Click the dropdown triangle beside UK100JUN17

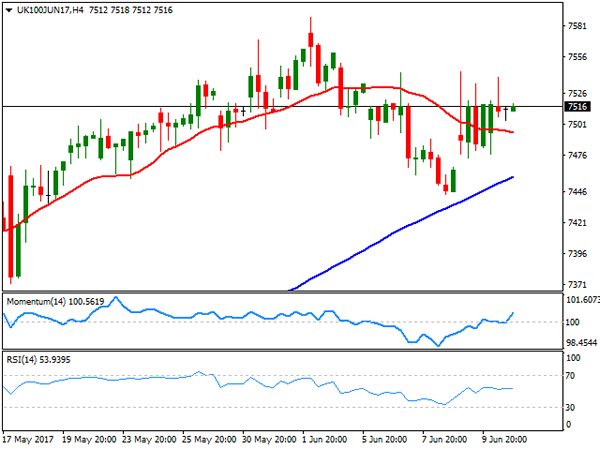tap(9, 11)
